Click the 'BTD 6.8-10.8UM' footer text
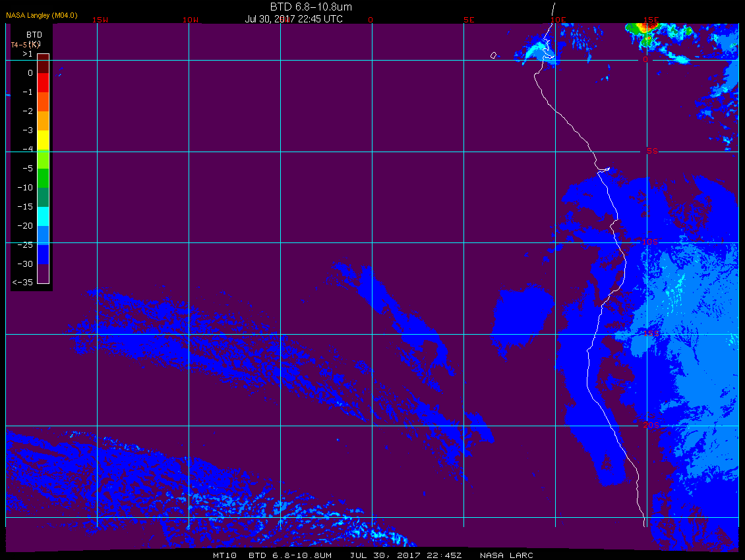 coord(290,555)
